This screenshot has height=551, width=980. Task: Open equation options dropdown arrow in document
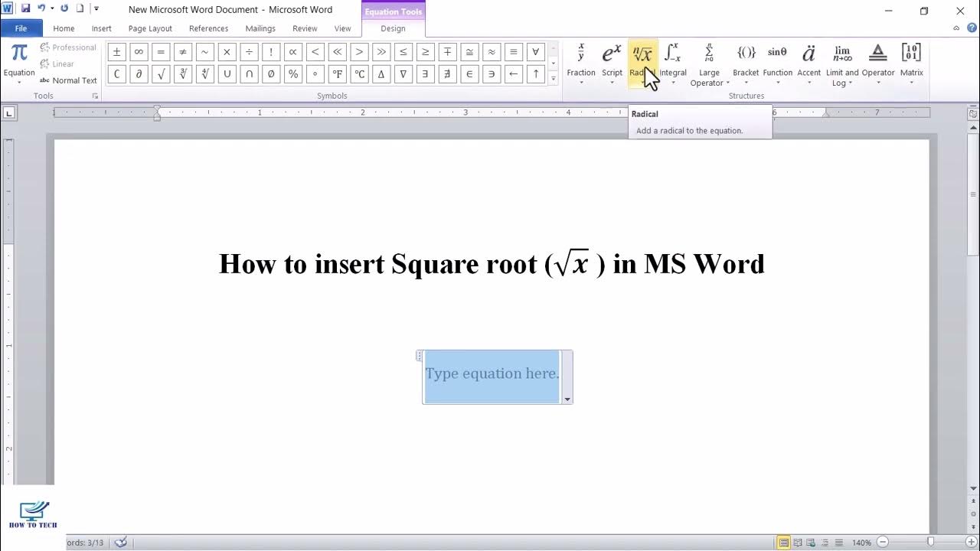tap(567, 399)
